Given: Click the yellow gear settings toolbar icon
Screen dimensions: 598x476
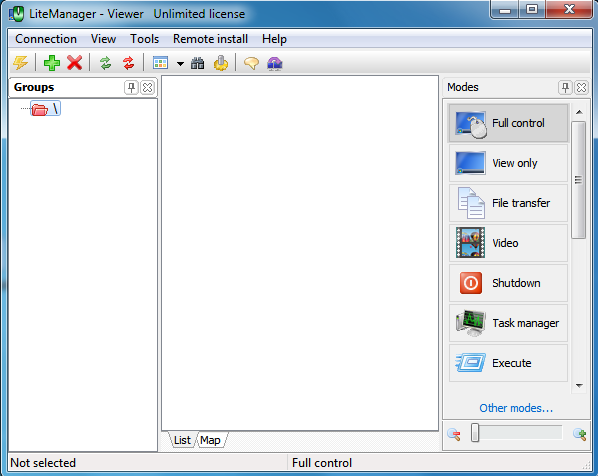Looking at the screenshot, I should point(221,63).
